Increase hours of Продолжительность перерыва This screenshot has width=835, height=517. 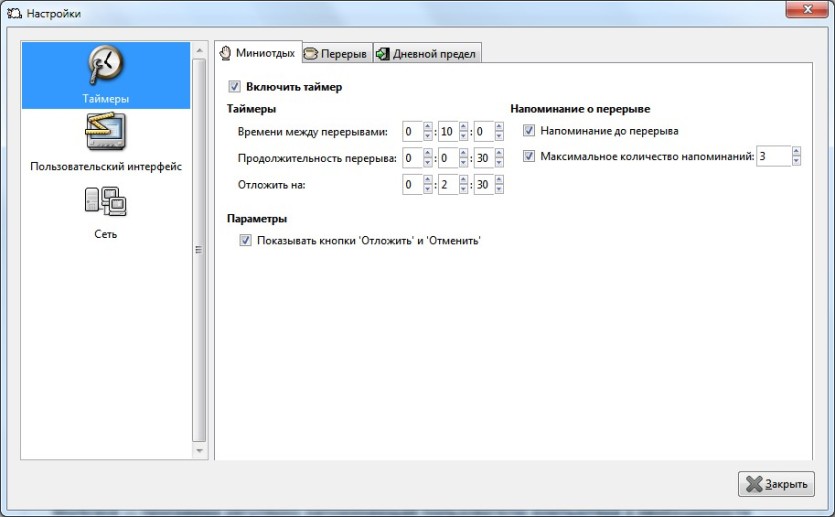[428, 153]
